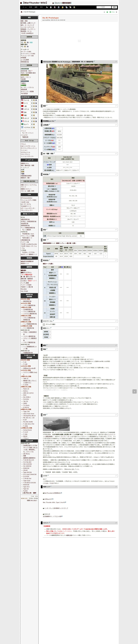
Task: Click the Italy flag in the country table
Action: [22, 118]
